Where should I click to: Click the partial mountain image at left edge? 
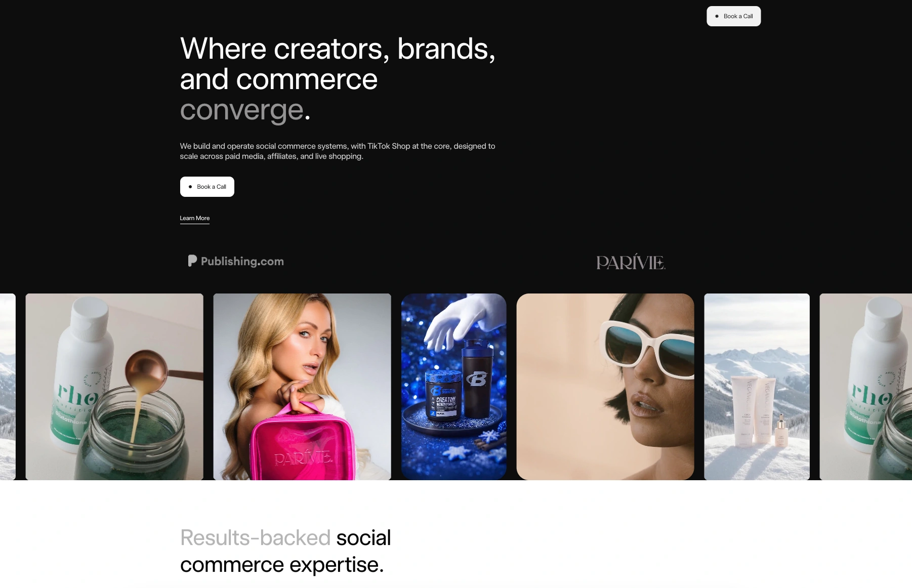(8, 387)
